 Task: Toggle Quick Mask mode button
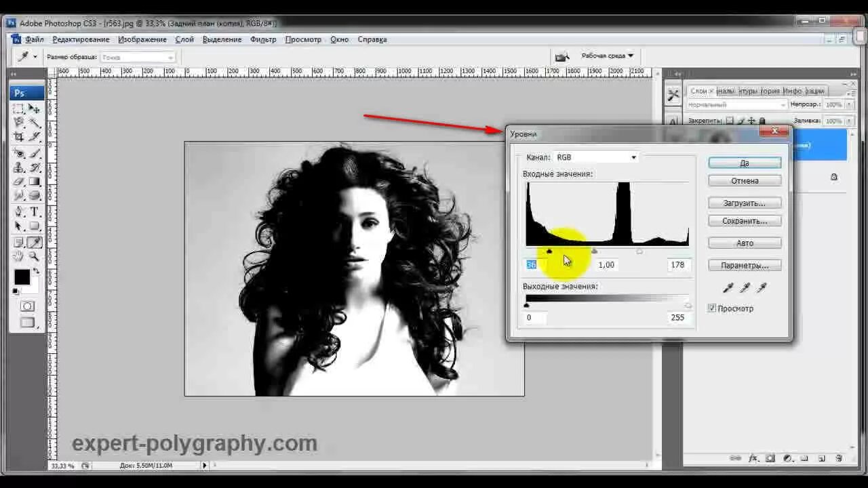[27, 306]
